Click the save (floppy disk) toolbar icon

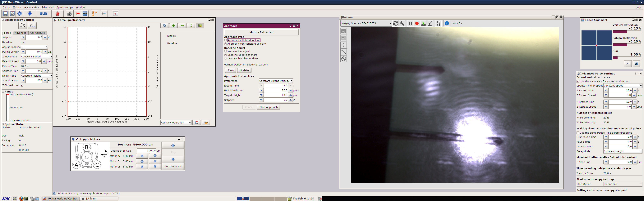[x=5, y=13]
